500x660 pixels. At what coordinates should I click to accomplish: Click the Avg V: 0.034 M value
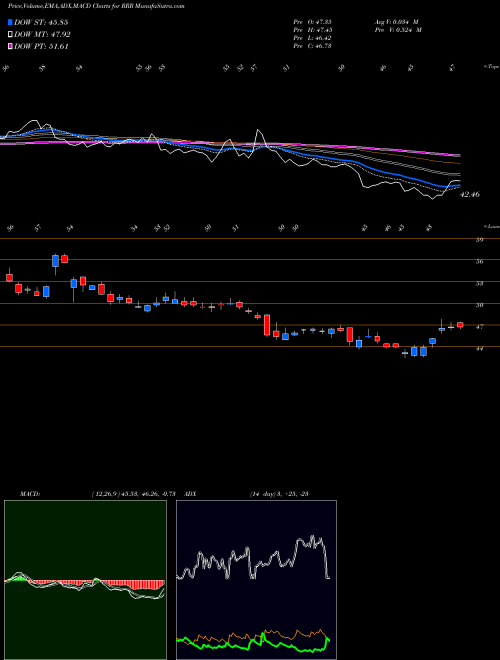pos(396,22)
